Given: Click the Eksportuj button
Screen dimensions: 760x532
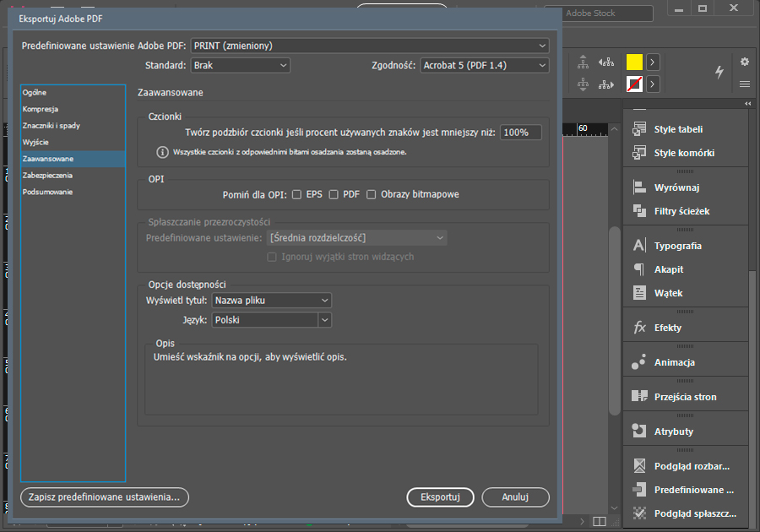Looking at the screenshot, I should pyautogui.click(x=440, y=497).
